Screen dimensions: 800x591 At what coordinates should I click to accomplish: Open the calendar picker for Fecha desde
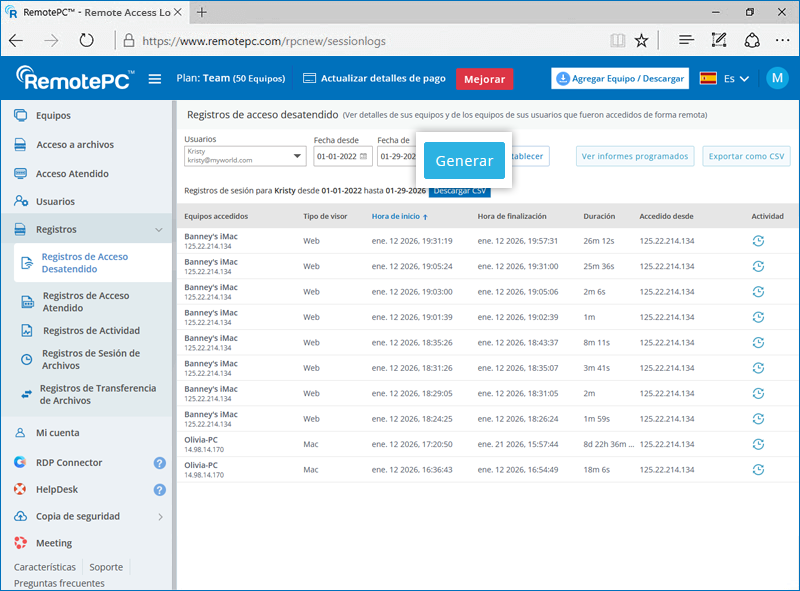click(x=364, y=157)
